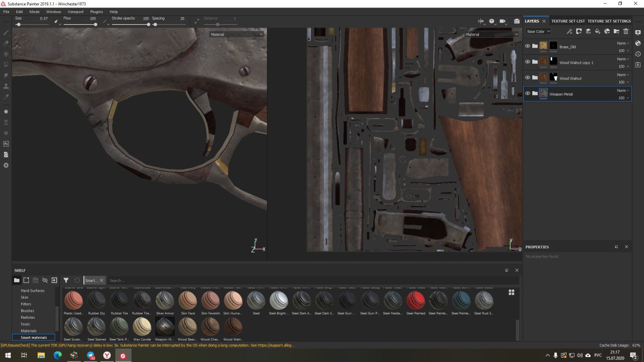Select the Paint brush tool
The image size is (644, 362).
pos(6,33)
